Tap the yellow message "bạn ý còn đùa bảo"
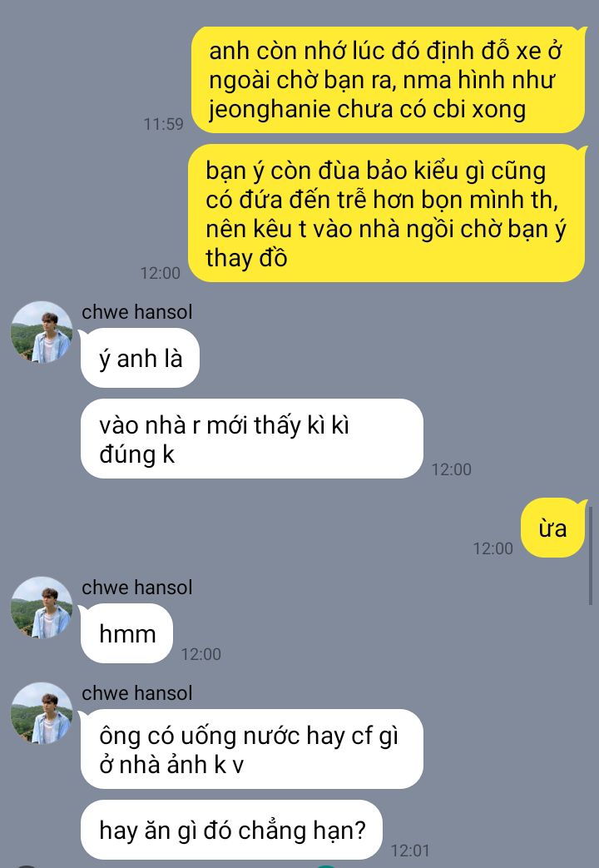 (x=386, y=214)
